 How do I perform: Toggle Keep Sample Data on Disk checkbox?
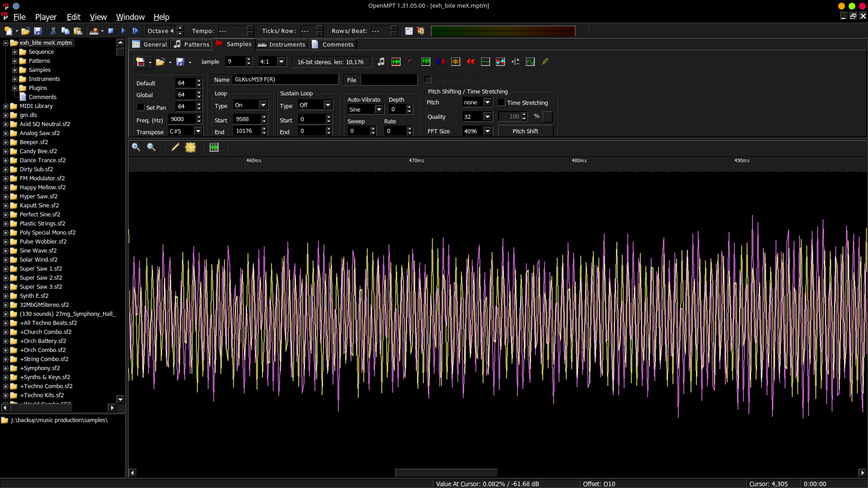click(428, 80)
